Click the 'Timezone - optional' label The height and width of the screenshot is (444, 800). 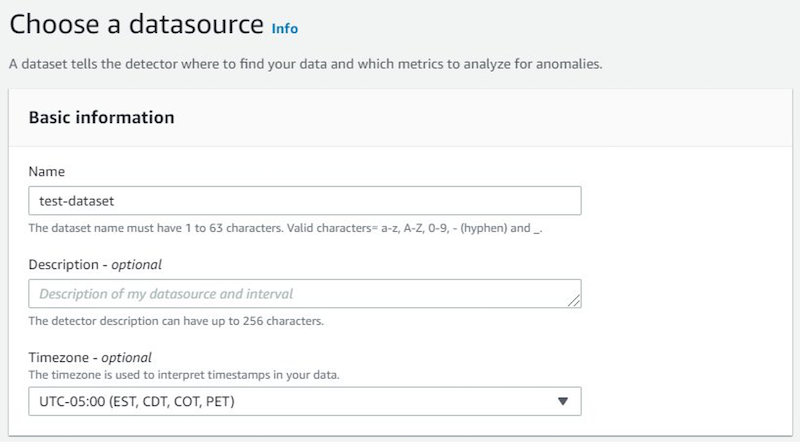point(90,357)
